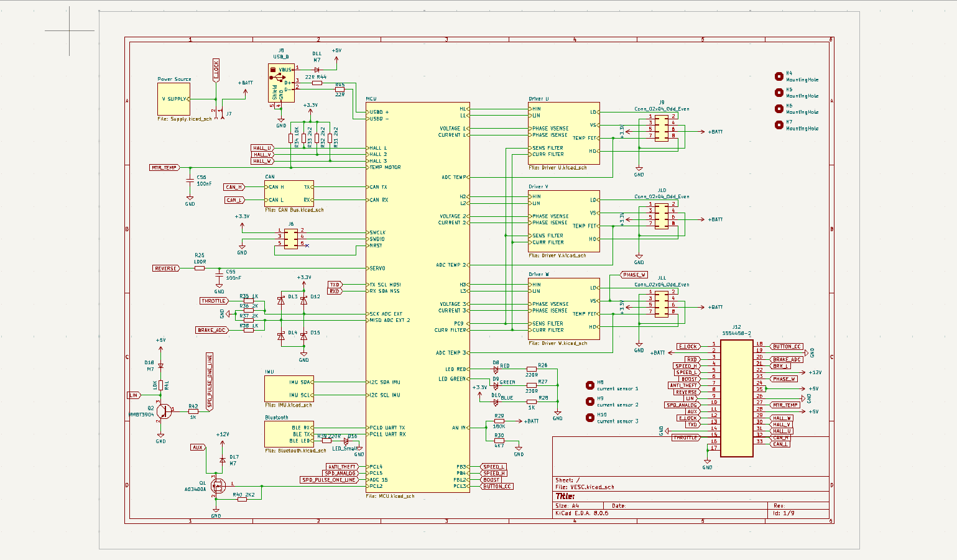This screenshot has width=957, height=560.
Task: Click the J9 Conn_02x04 connector symbol
Action: (x=662, y=126)
